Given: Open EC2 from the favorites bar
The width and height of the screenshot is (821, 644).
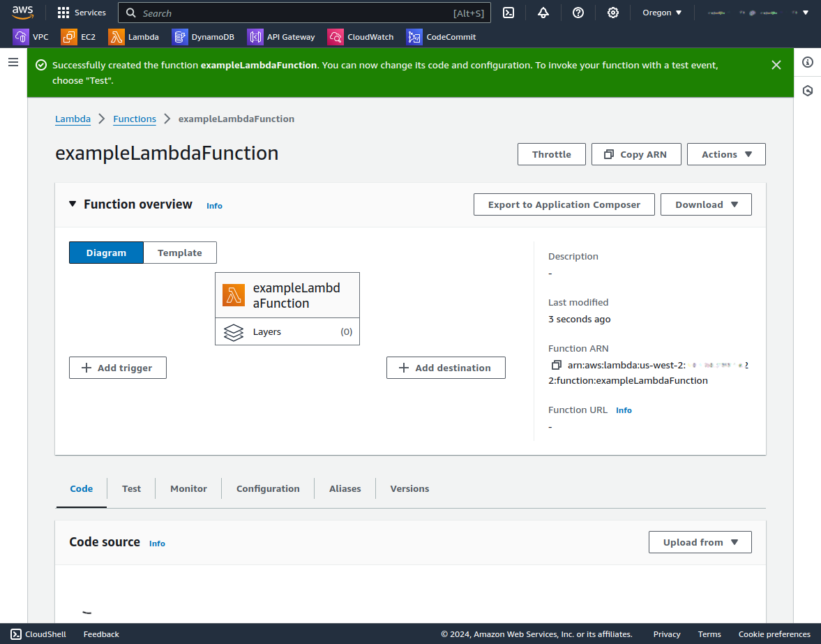Looking at the screenshot, I should [x=78, y=36].
